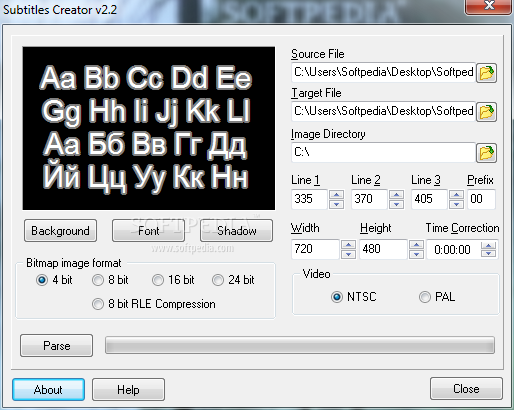514x410 pixels.
Task: Open the Help documentation
Action: (128, 389)
